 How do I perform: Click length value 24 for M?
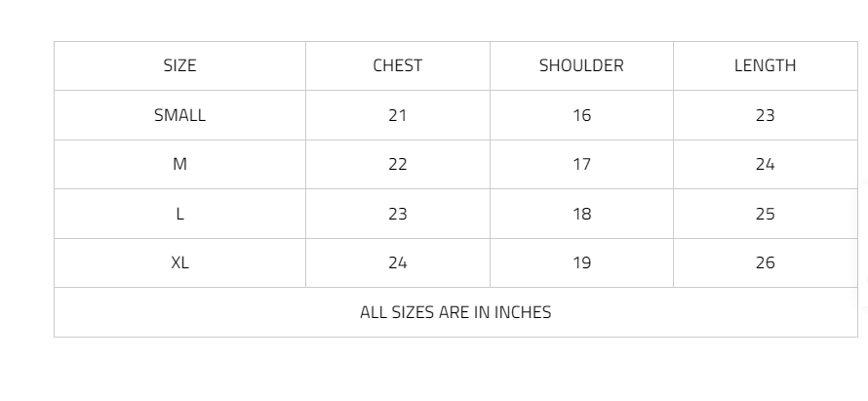tap(765, 165)
